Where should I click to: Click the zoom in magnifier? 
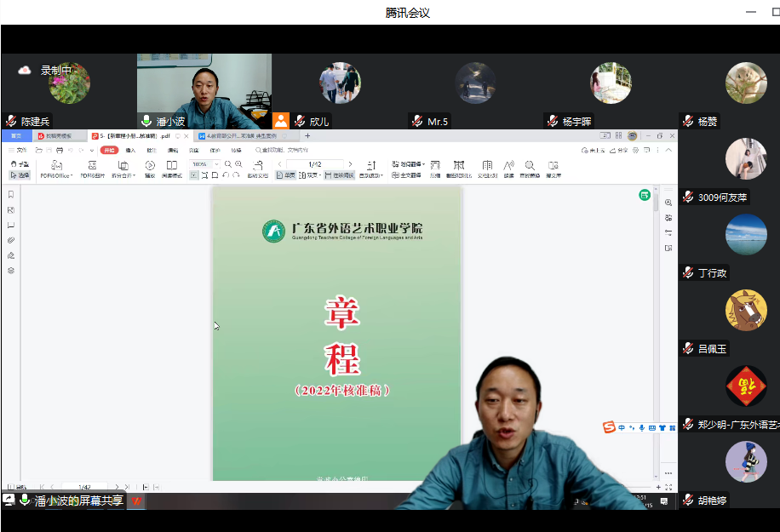[238, 164]
